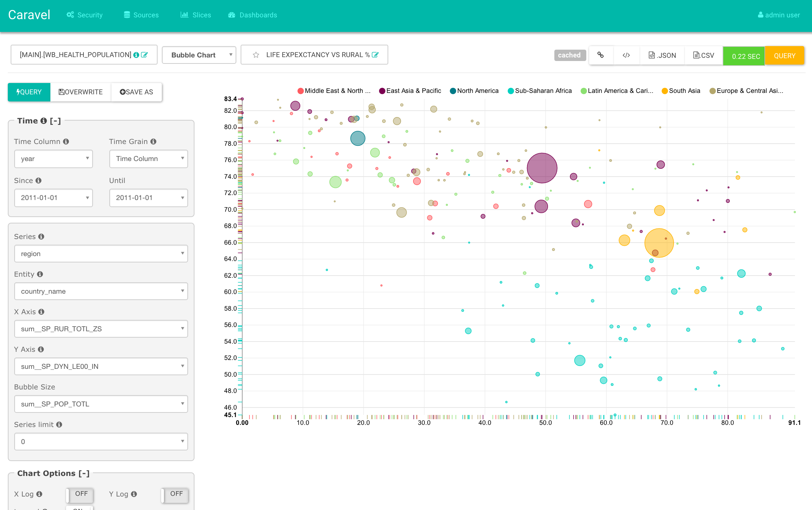Export the data as CSV
This screenshot has height=510, width=812.
pyautogui.click(x=703, y=55)
